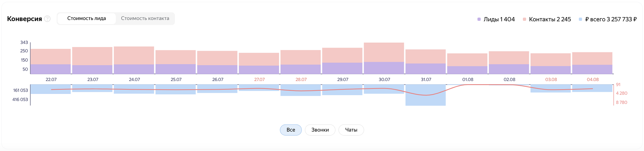Switch to Стоимость лида tab
Image resolution: width=644 pixels, height=151 pixels.
(x=86, y=18)
